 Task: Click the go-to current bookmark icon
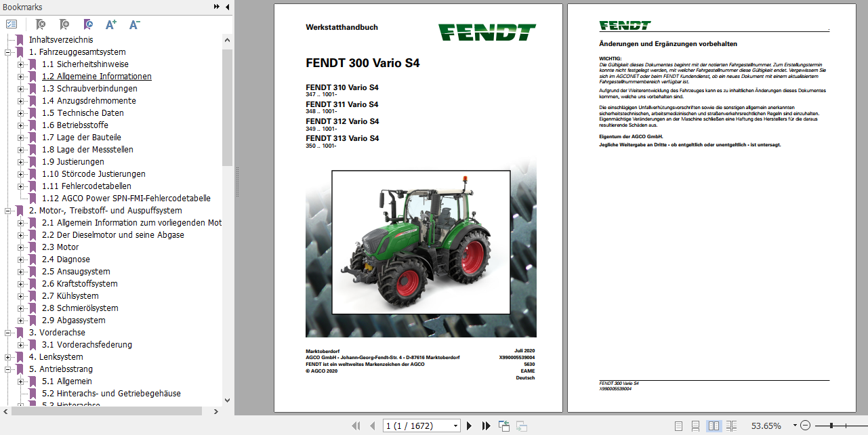pyautogui.click(x=88, y=24)
